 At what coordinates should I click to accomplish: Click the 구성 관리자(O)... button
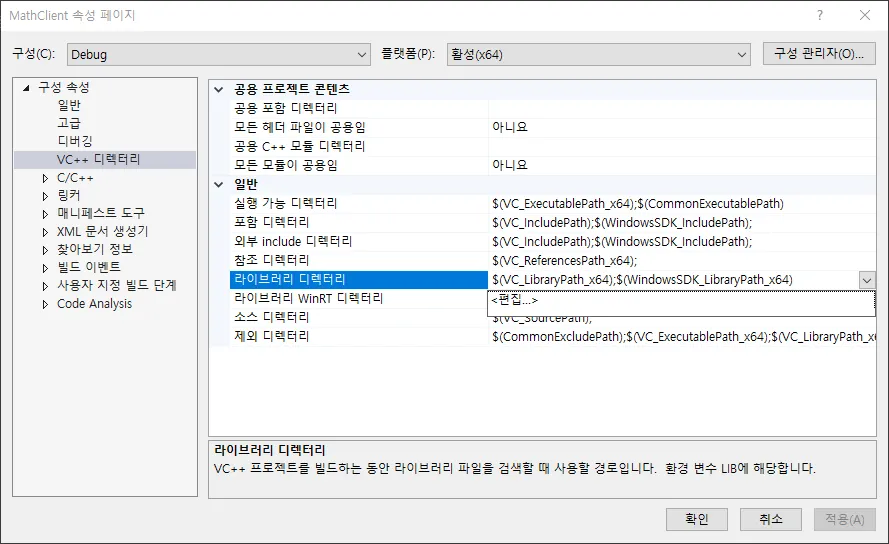tap(819, 54)
